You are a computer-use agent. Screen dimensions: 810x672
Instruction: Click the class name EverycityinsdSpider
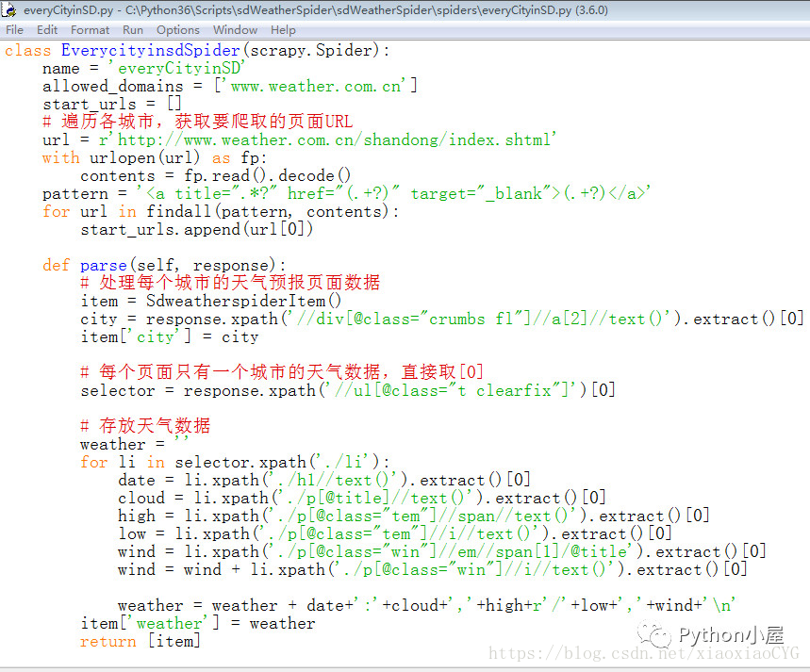click(151, 50)
